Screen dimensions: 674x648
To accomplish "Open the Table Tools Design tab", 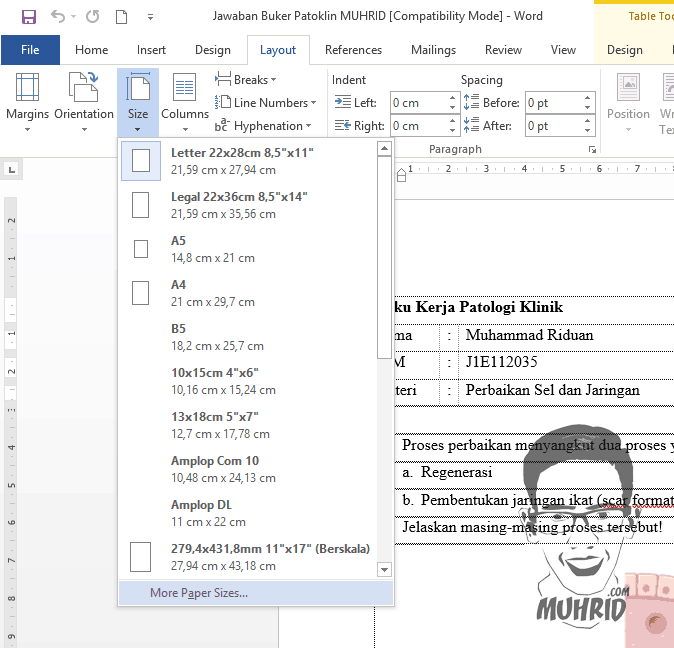I will coord(625,50).
